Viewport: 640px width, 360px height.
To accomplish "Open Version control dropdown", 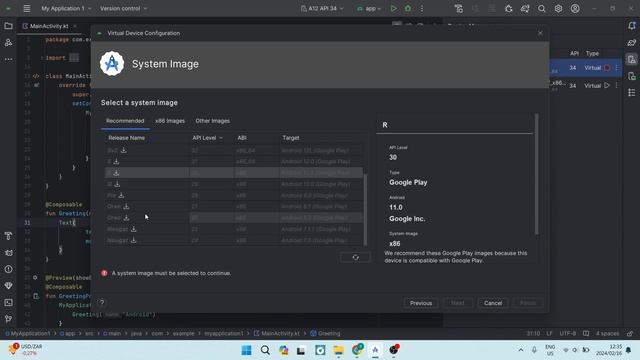I will point(123,8).
